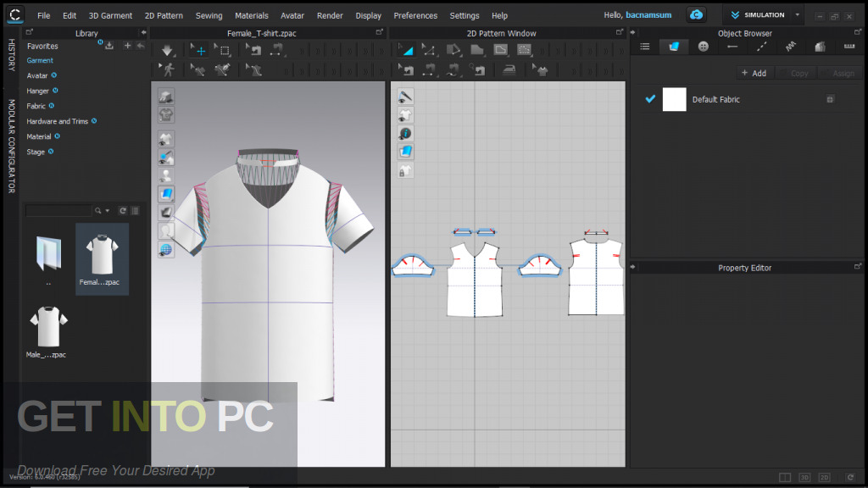The image size is (868, 488).
Task: Open the Button tab in Object Browser
Action: tap(703, 47)
